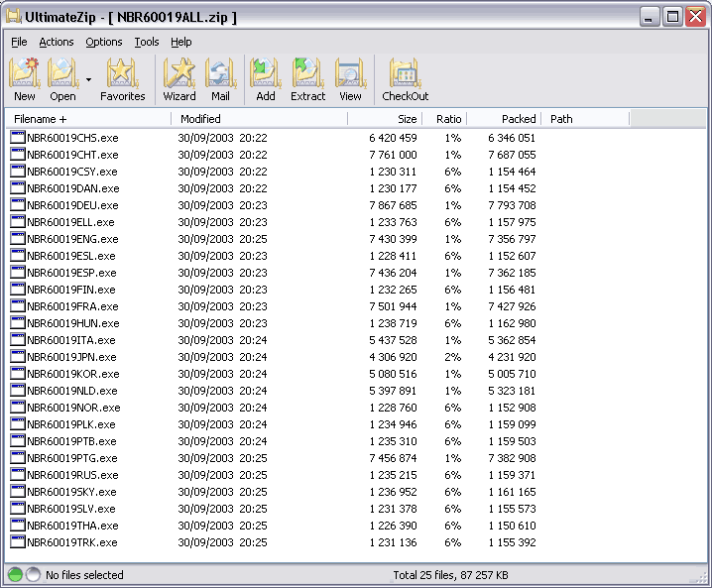
Task: Select the NBR60019PLK.exe file name
Action: (71, 424)
